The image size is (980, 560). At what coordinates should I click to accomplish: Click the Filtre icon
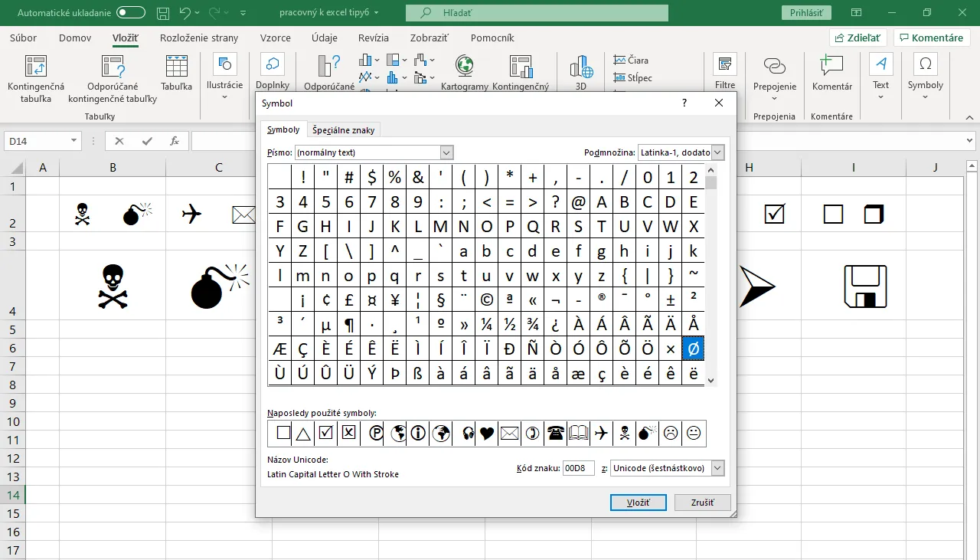tap(725, 66)
